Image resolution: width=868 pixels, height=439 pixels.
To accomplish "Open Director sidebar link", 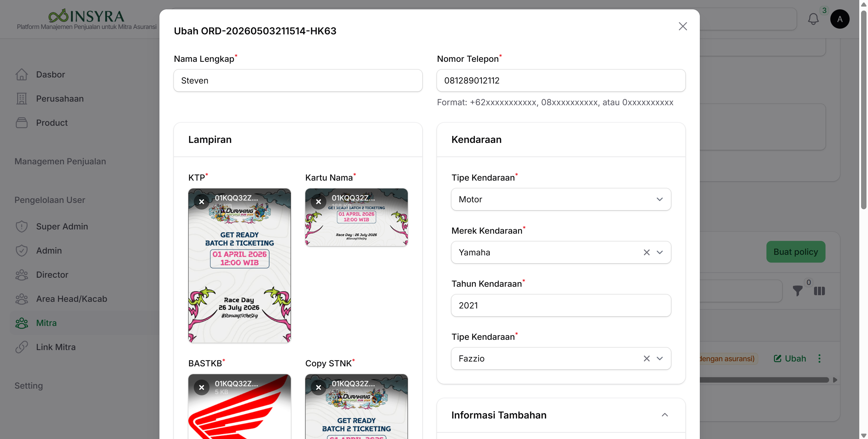I will [x=52, y=275].
